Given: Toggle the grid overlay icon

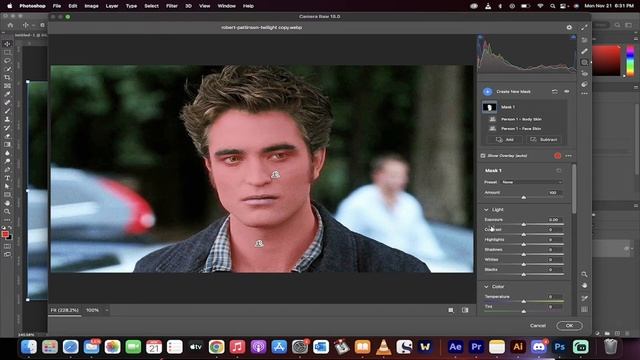Looking at the screenshot, I should point(584,309).
